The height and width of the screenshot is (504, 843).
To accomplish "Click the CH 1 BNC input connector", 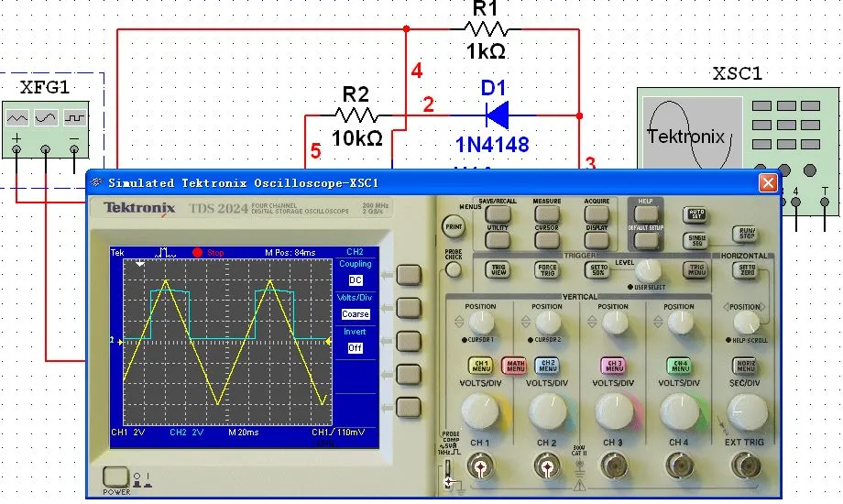I will point(480,466).
